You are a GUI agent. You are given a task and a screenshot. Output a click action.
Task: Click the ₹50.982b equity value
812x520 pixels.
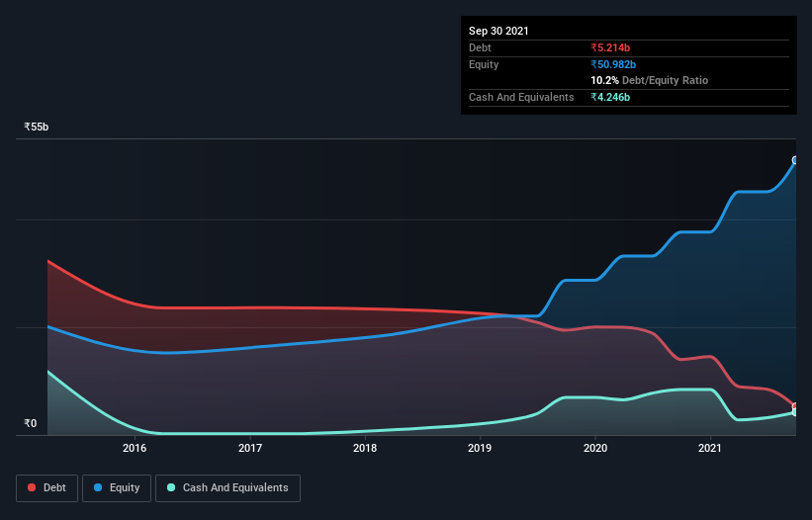coord(613,64)
